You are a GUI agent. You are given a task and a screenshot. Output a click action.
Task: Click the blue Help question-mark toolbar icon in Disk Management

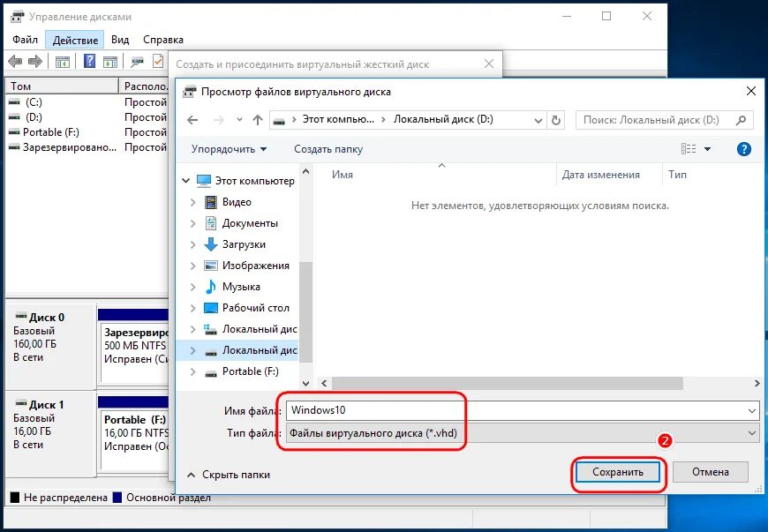click(90, 61)
